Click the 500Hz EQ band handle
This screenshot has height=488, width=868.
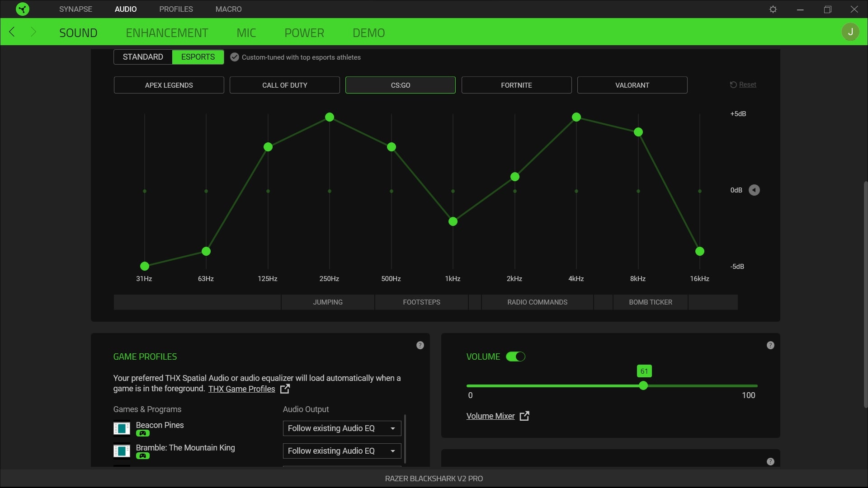tap(392, 147)
